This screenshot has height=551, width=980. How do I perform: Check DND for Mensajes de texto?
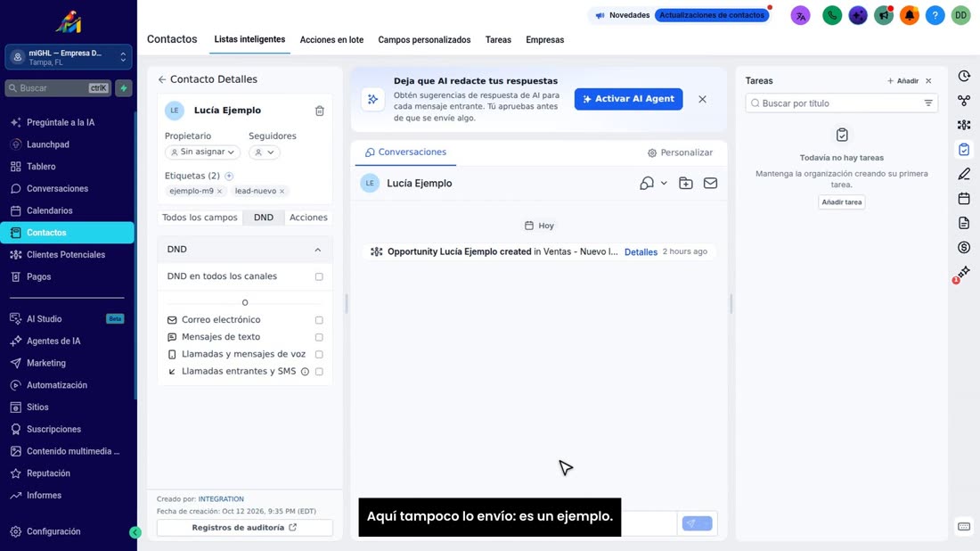pyautogui.click(x=319, y=337)
